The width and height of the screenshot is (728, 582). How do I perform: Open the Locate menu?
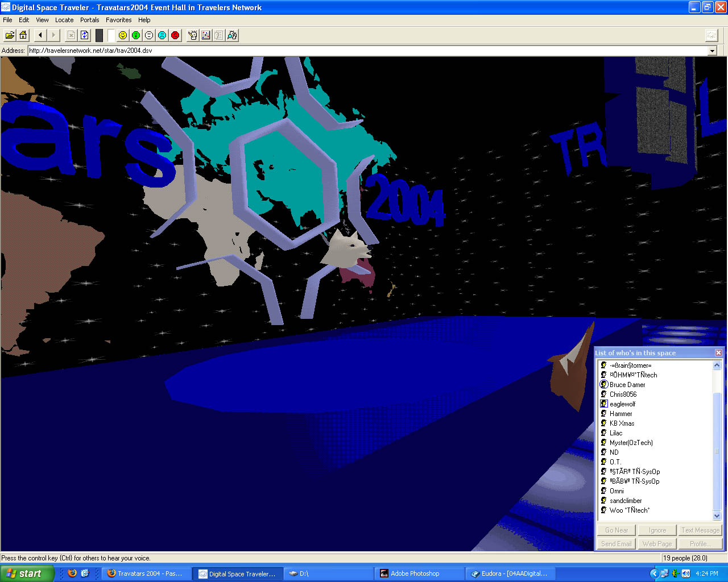64,20
